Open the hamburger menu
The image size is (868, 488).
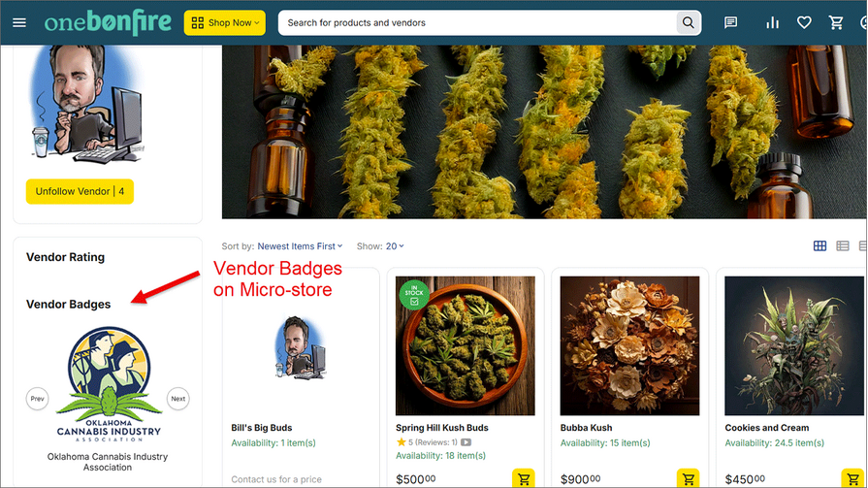point(19,22)
